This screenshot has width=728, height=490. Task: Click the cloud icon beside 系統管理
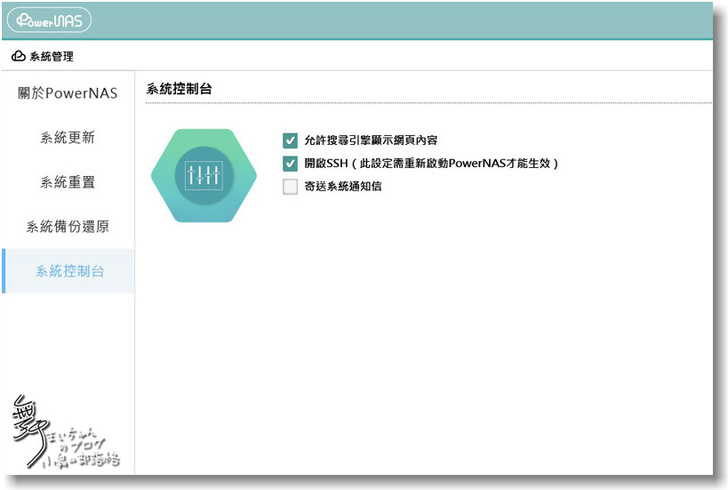point(18,56)
